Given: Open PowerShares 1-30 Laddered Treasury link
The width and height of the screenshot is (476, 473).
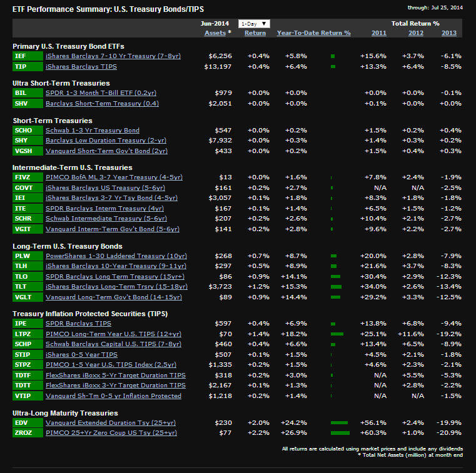Looking at the screenshot, I should [116, 256].
